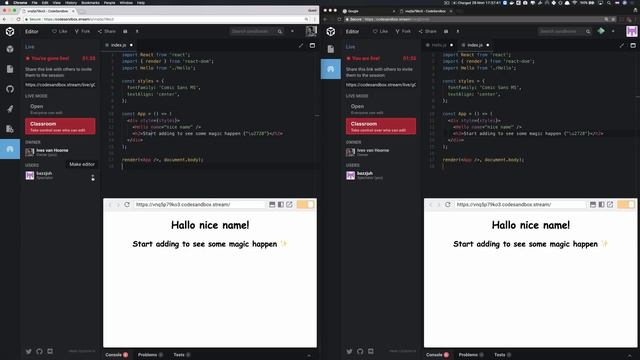Select the Live sidebar icon in the right window
640x360 pixels.
pyautogui.click(x=331, y=69)
